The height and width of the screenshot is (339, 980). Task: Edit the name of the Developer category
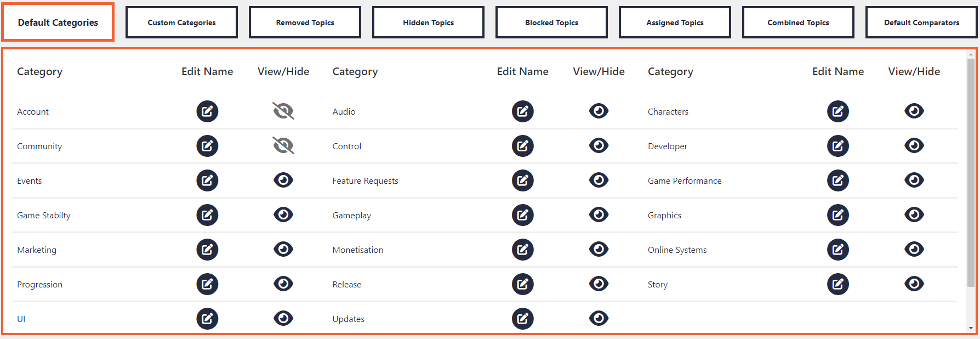coord(838,146)
